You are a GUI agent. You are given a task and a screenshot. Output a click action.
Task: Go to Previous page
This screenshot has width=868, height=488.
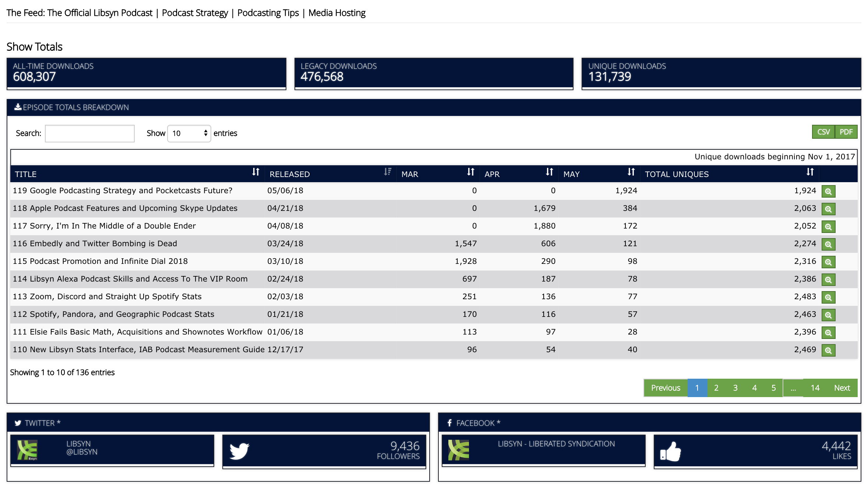(x=666, y=388)
